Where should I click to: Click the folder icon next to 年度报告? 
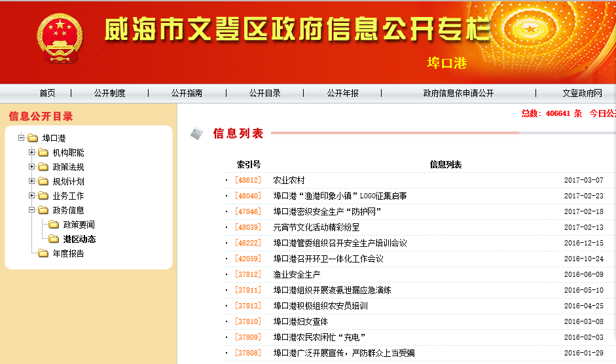43,253
